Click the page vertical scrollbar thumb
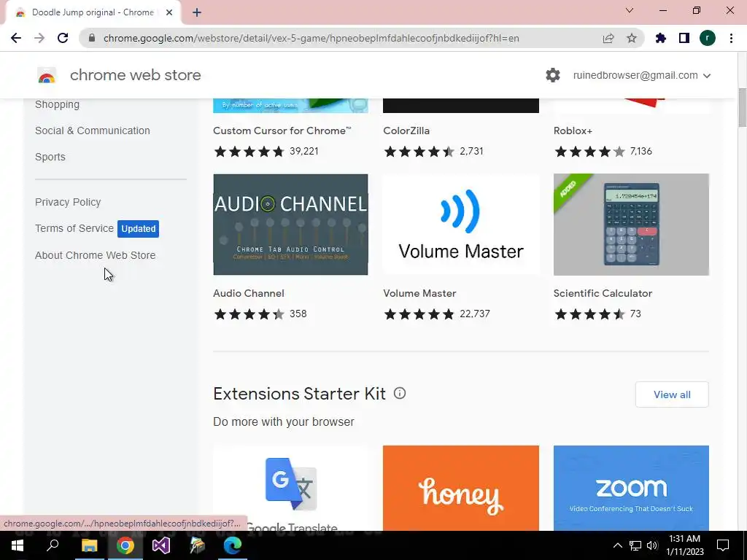The width and height of the screenshot is (747, 560). 742,108
